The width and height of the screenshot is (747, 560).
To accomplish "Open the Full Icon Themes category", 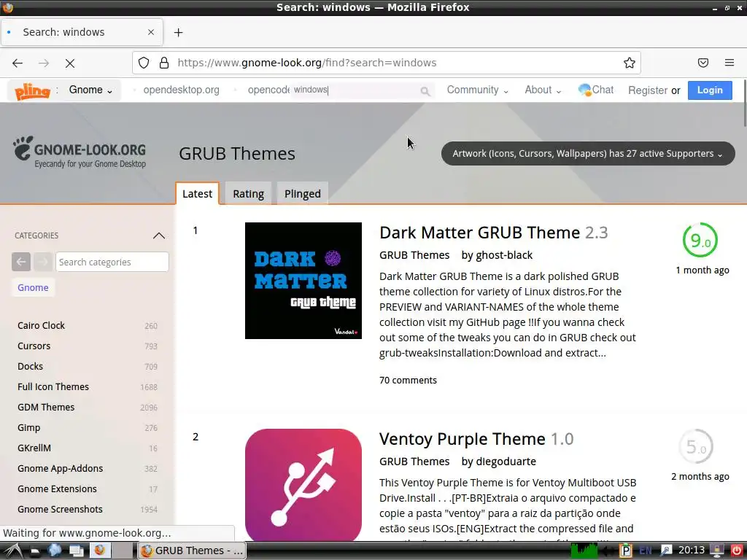I will point(53,386).
